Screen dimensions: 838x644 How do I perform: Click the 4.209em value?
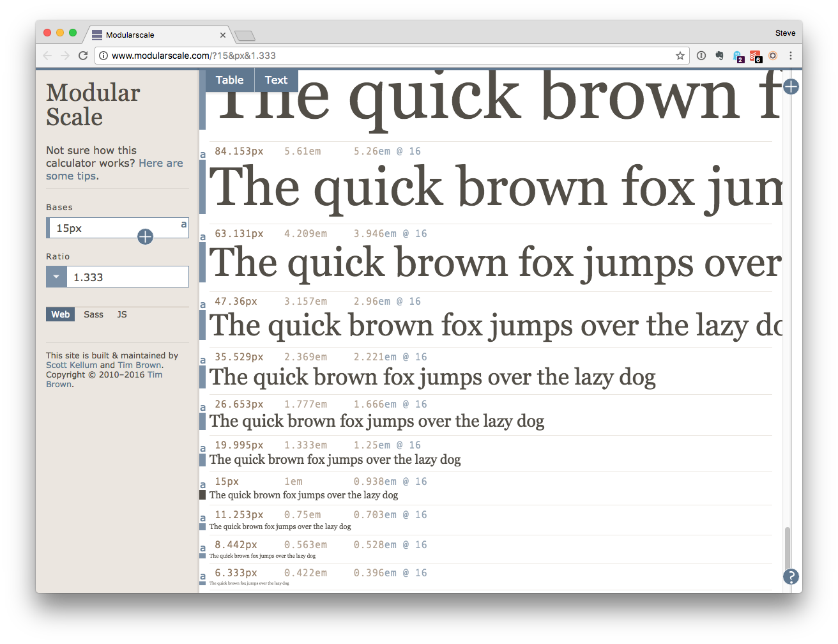305,234
